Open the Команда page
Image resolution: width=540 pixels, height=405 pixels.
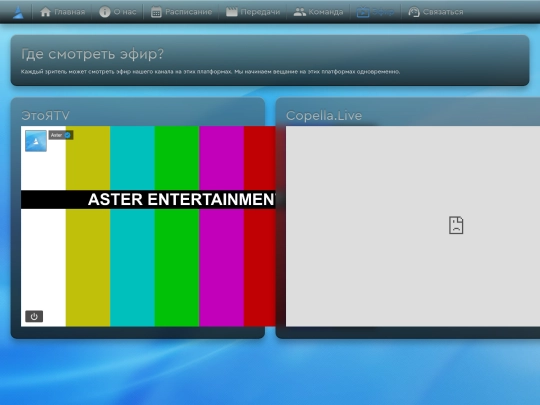pyautogui.click(x=318, y=12)
